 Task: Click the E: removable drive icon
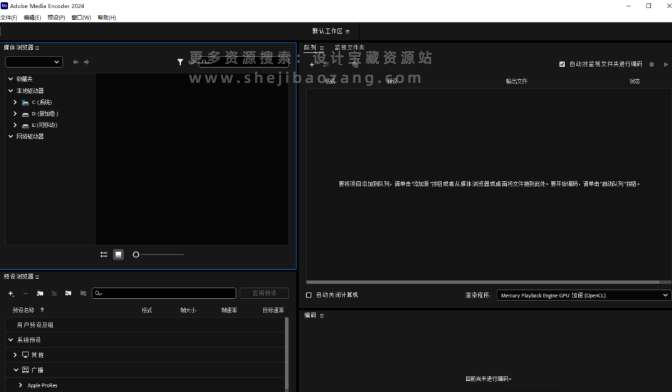point(25,126)
